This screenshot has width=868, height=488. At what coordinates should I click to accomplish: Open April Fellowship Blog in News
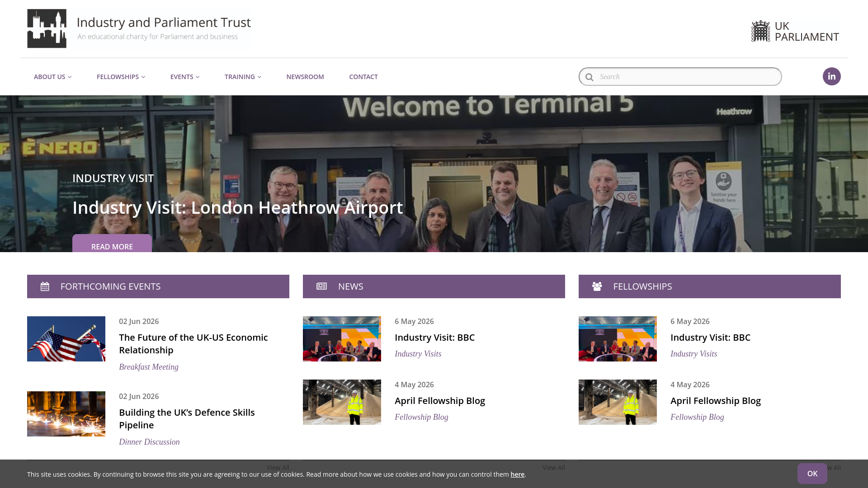click(440, 401)
